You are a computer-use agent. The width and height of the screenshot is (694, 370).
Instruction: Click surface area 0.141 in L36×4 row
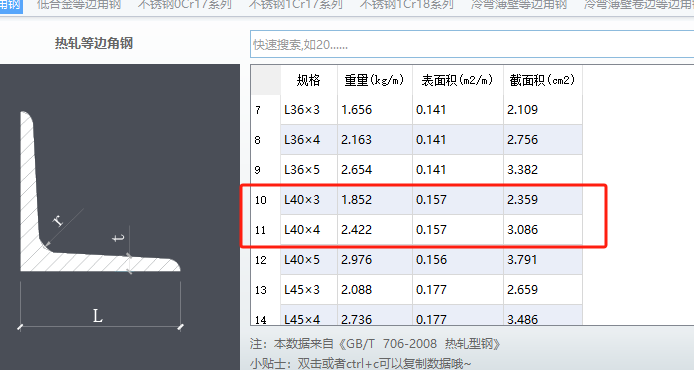458,140
